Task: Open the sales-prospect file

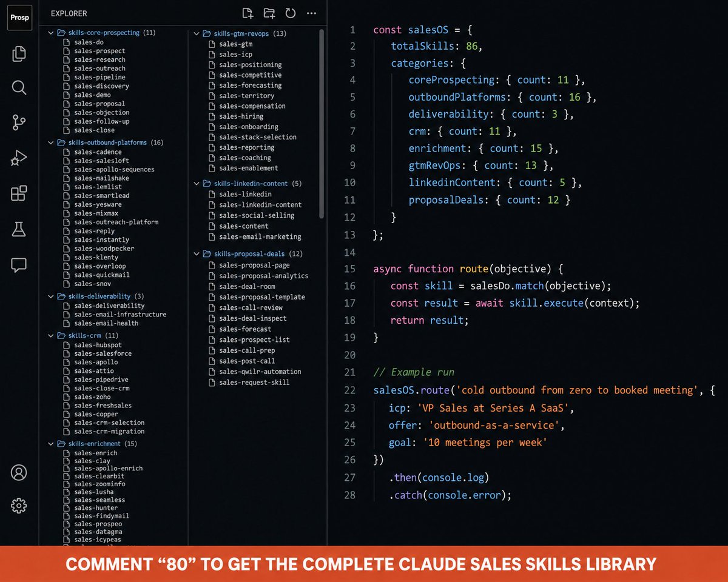Action: coord(99,52)
